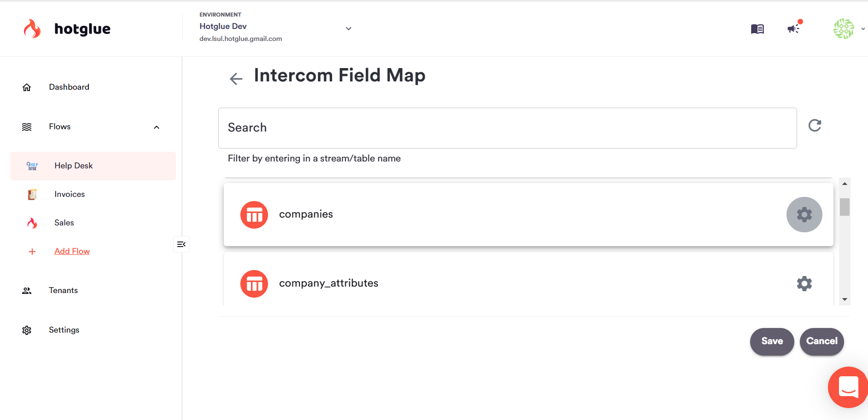
Task: Open settings gear for companies stream
Action: coord(804,214)
